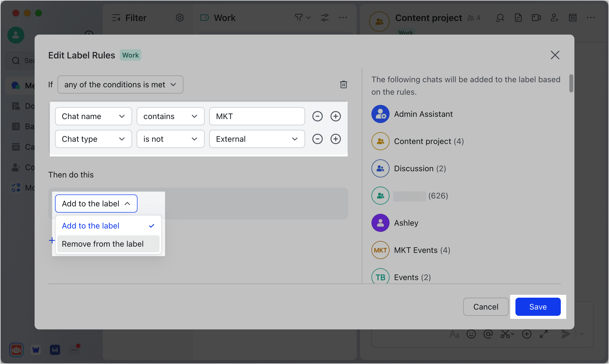609x364 pixels.
Task: Expand the Chat name field dropdown
Action: point(93,116)
